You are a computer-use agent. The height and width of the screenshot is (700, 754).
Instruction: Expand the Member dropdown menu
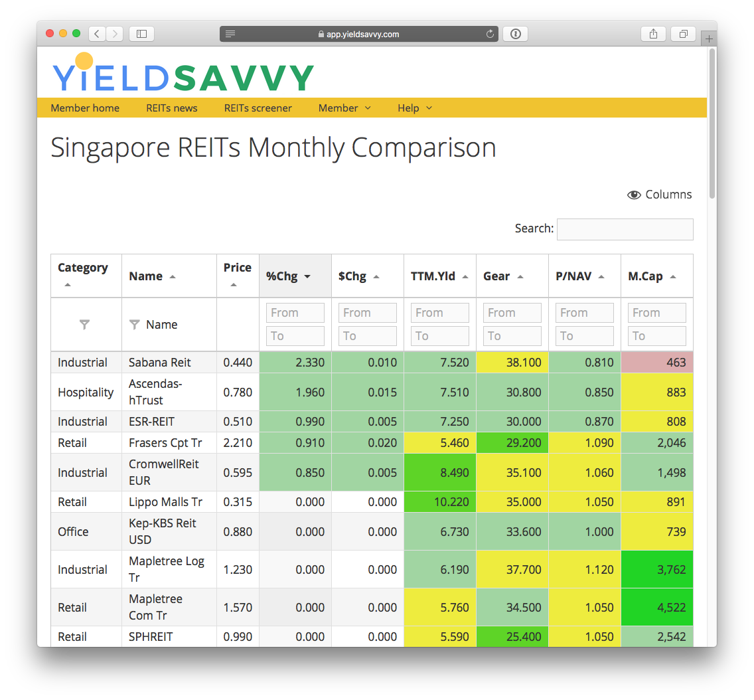344,108
